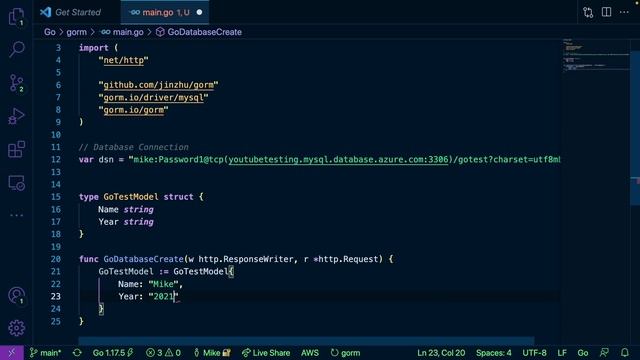Viewport: 640px width, 360px height.
Task: Click the main* git branch indicator
Action: coord(45,353)
